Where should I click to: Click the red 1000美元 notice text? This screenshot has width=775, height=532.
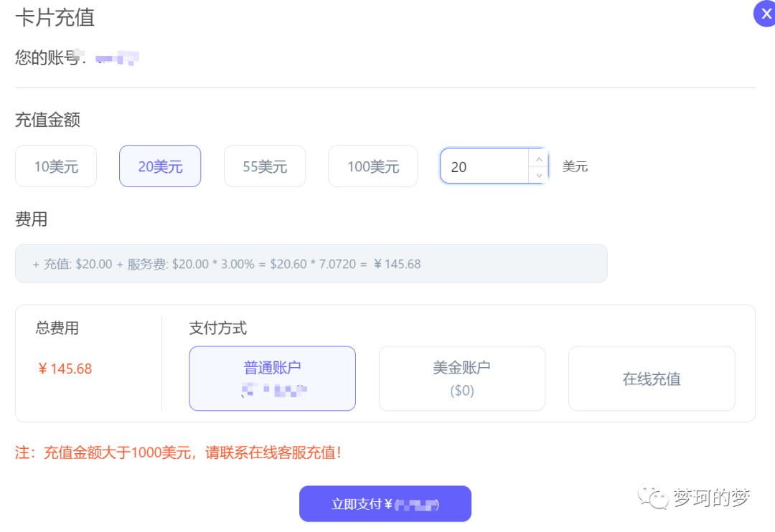[x=178, y=453]
